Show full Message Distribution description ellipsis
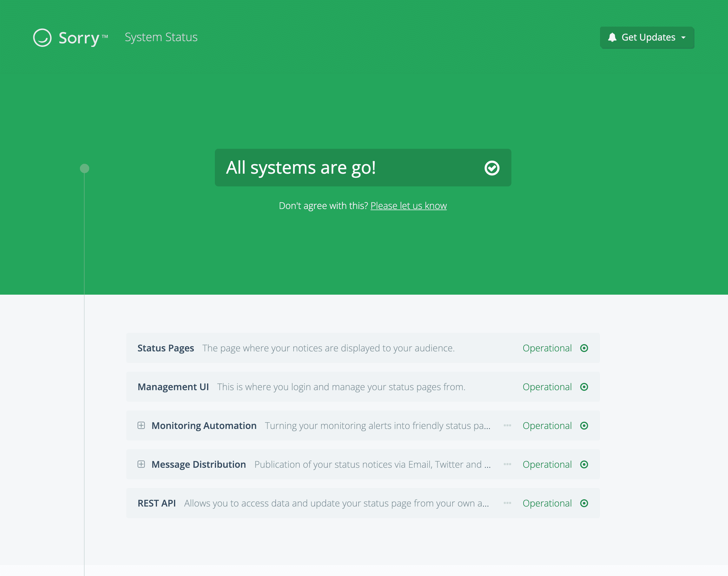This screenshot has height=576, width=728. [507, 464]
